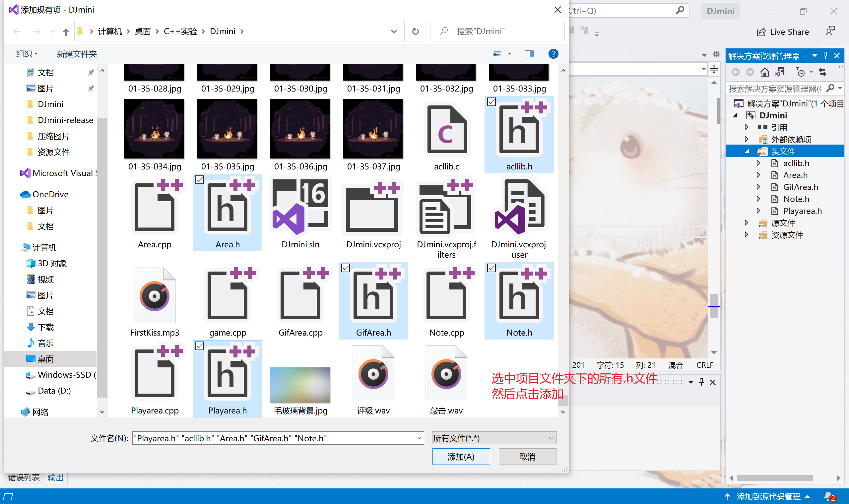Select the 评级.wav audio file
The width and height of the screenshot is (849, 504).
pos(373,373)
